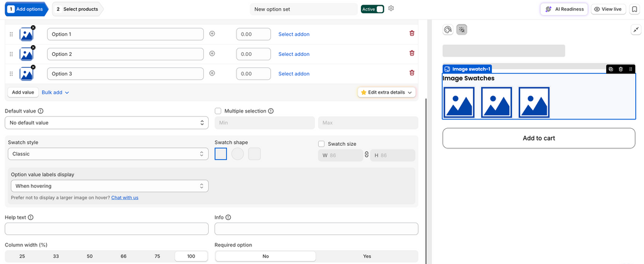Open the Chat with us link
644x264 pixels.
pos(125,197)
